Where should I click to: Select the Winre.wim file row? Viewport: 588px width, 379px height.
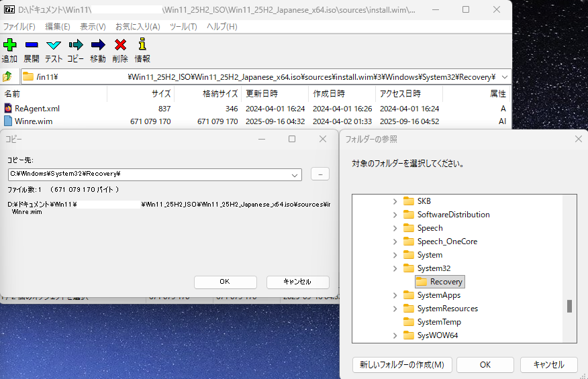point(34,121)
